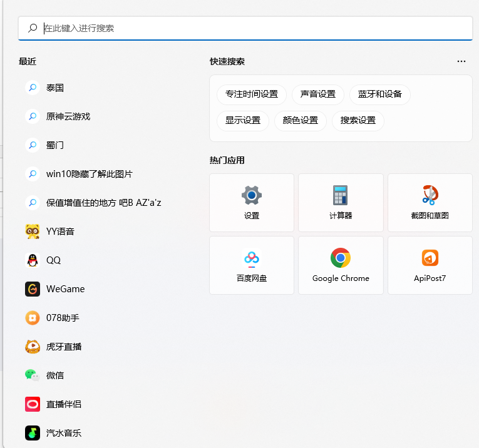The height and width of the screenshot is (448, 479).
Task: Click the 汽水音乐 text label
Action: coord(64,433)
